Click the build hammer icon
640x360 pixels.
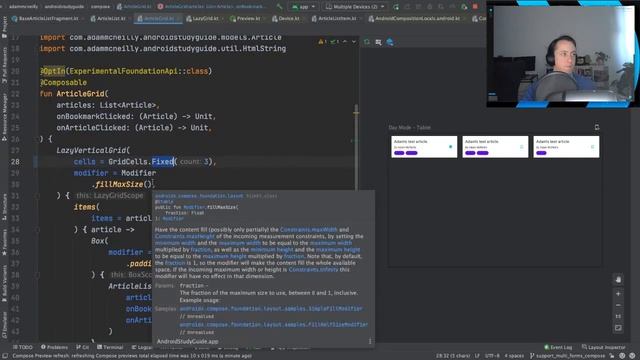pos(279,7)
